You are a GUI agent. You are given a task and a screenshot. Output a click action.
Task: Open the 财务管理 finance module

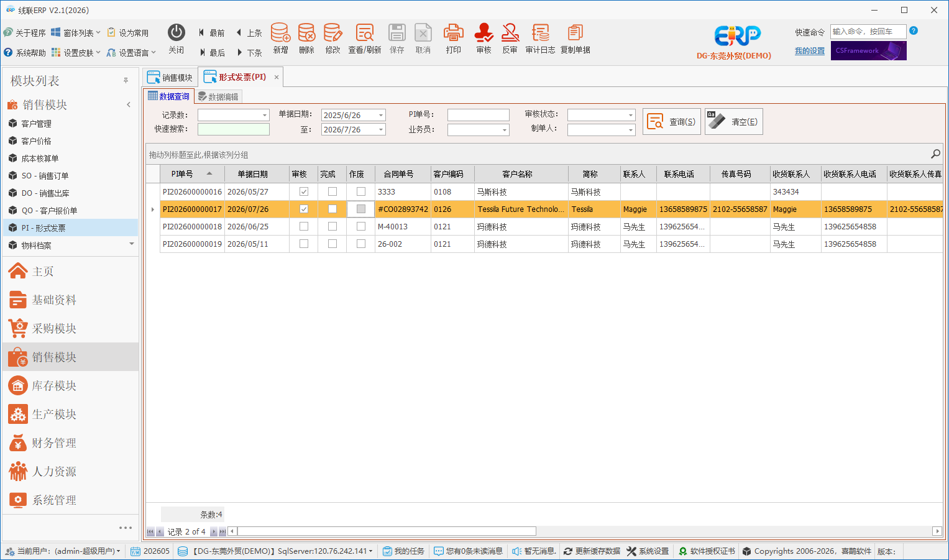70,443
